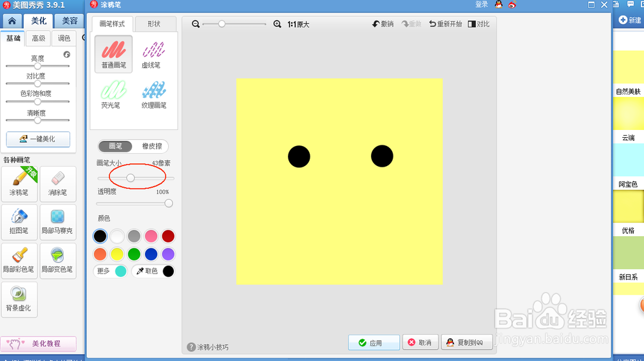Select the 纹理画笔 texture brush
This screenshot has width=644, height=361.
(x=154, y=94)
